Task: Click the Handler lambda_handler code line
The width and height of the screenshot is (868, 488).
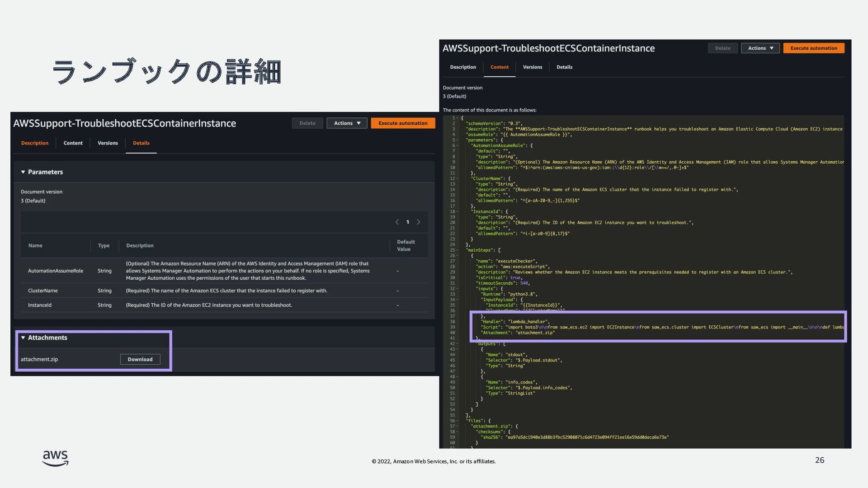Action: tap(515, 322)
